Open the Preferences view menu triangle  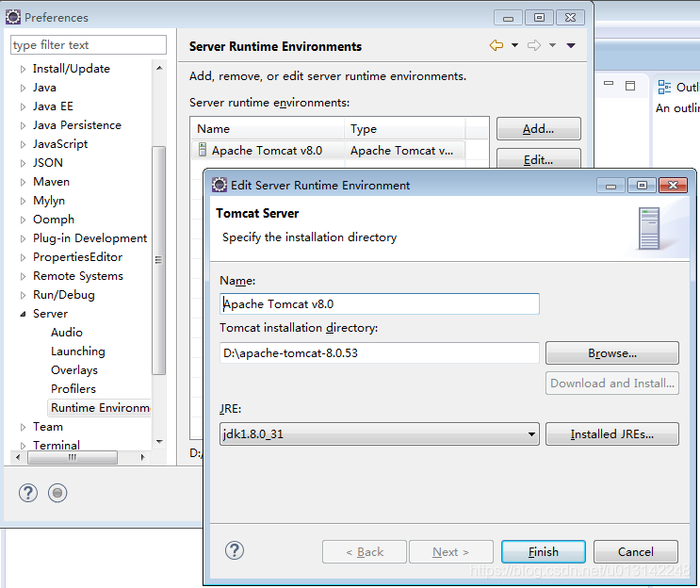coord(571,45)
